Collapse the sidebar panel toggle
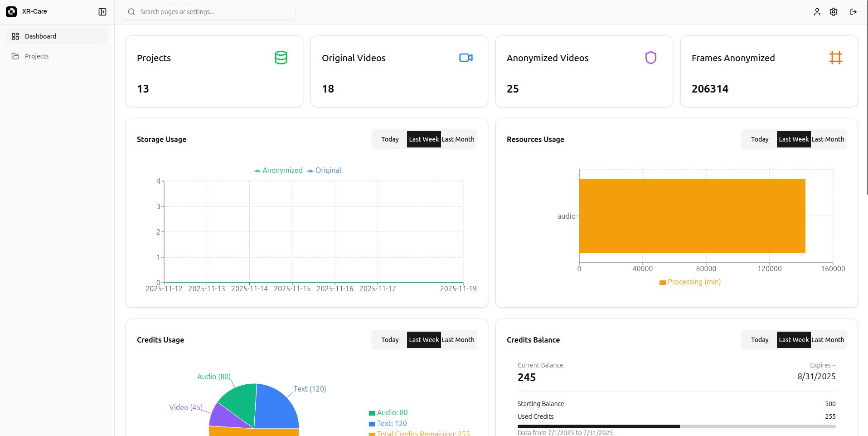Image resolution: width=868 pixels, height=436 pixels. click(102, 12)
